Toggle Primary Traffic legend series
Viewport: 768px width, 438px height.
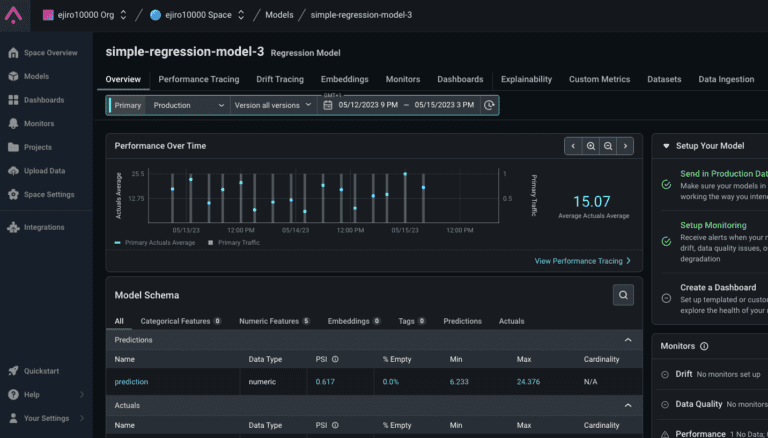238,242
